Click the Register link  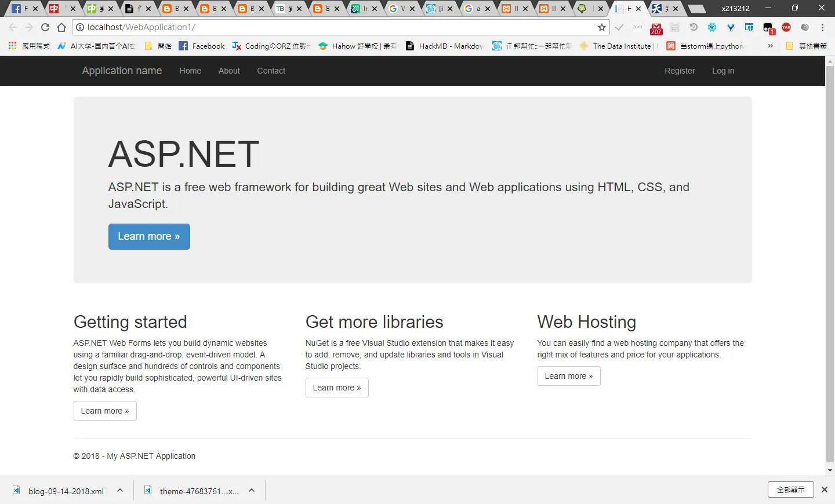pyautogui.click(x=680, y=71)
